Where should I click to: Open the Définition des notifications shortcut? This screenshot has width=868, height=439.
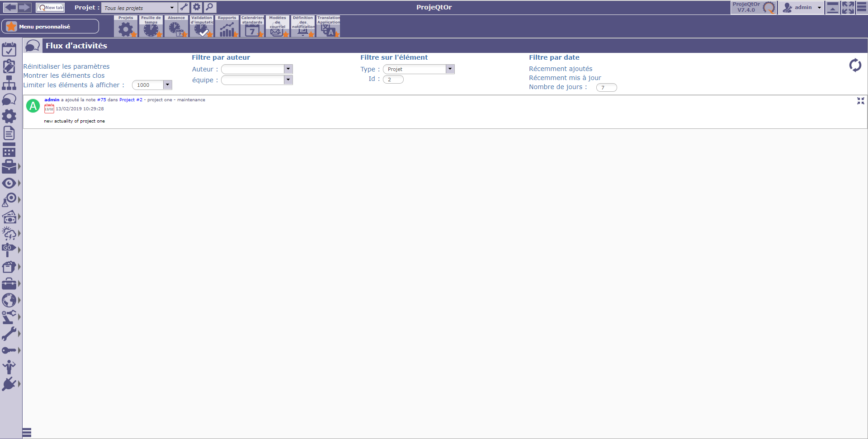[303, 27]
